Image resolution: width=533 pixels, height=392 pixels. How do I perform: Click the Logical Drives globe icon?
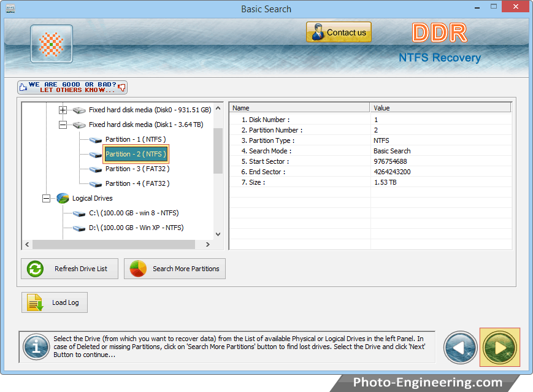point(63,198)
